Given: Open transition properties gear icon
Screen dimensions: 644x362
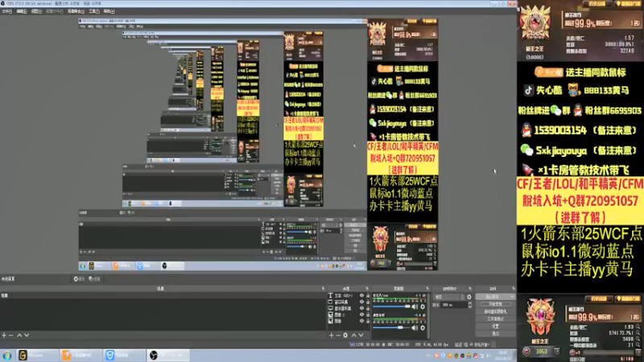Looking at the screenshot, I should (469, 297).
